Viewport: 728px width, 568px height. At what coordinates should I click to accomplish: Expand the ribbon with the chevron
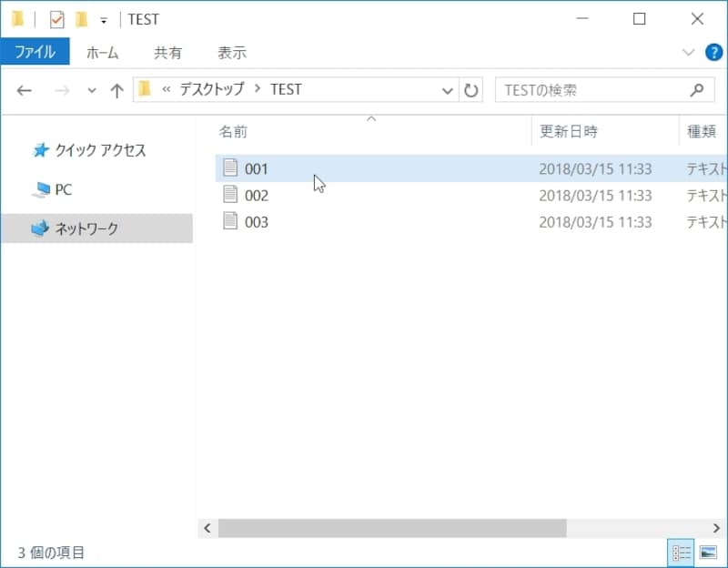(690, 53)
